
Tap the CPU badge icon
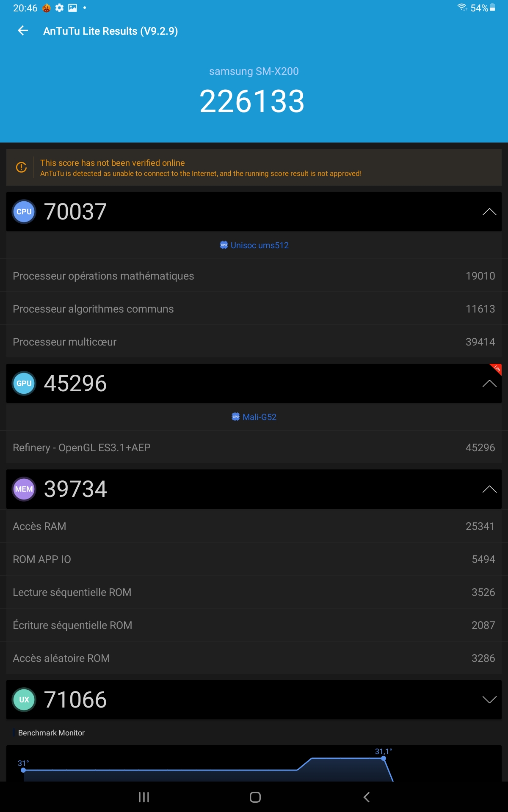click(x=24, y=211)
